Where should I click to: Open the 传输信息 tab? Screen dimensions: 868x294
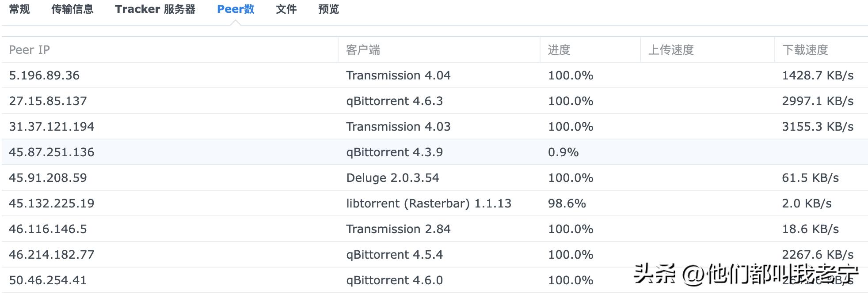coord(72,9)
